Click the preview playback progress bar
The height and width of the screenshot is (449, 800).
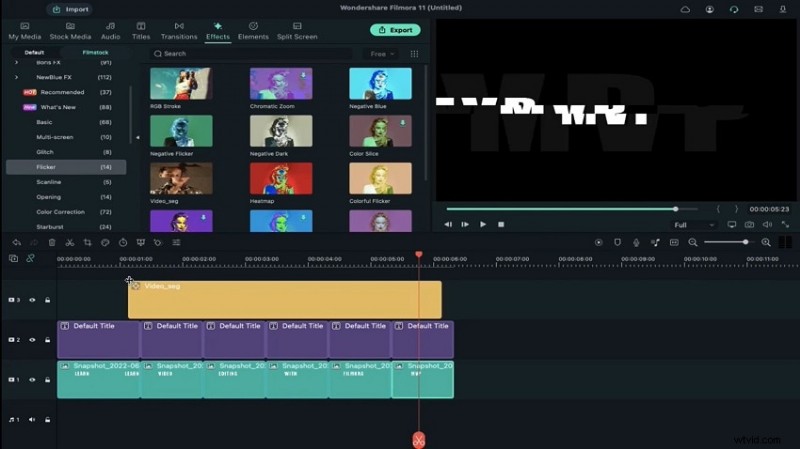571,209
